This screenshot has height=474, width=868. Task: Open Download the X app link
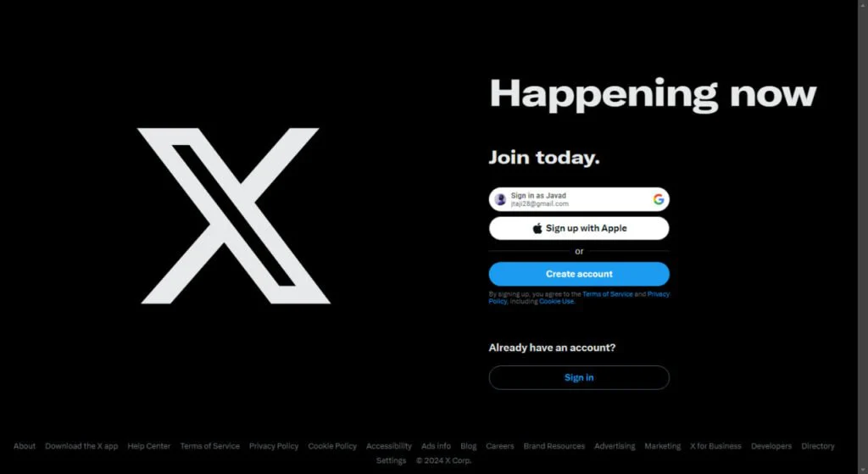pyautogui.click(x=81, y=446)
